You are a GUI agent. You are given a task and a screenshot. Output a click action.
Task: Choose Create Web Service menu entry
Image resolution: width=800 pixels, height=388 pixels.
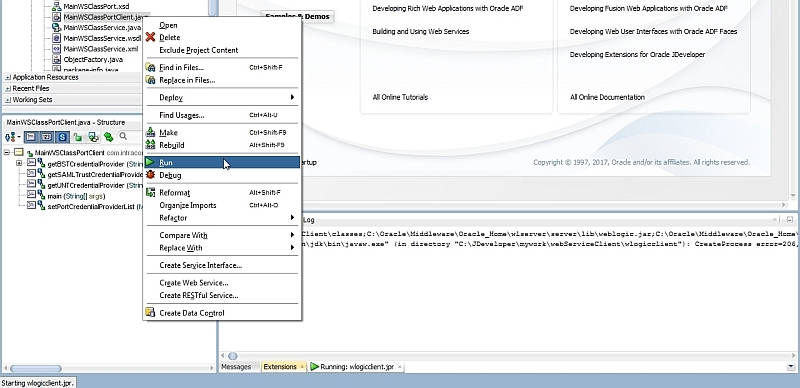click(x=222, y=283)
